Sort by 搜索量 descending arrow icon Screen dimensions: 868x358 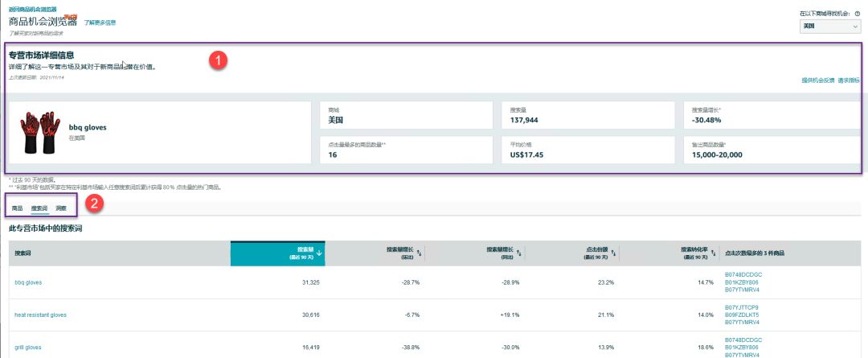click(320, 253)
